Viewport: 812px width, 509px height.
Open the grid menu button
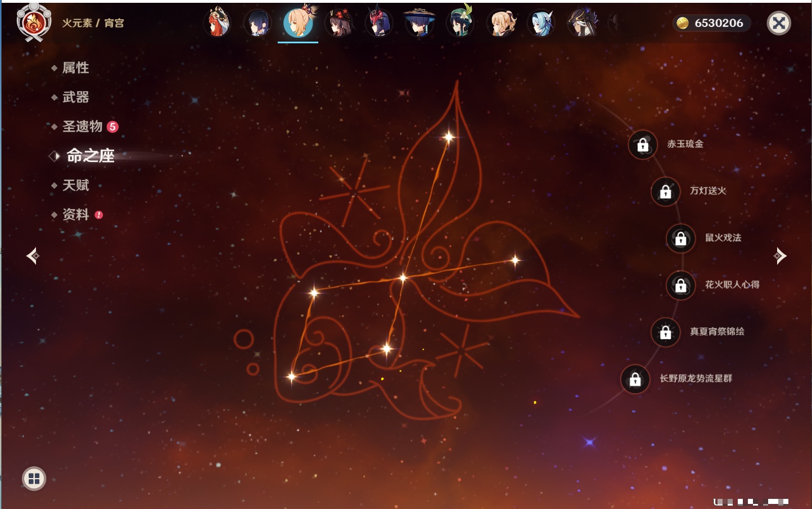coord(34,479)
